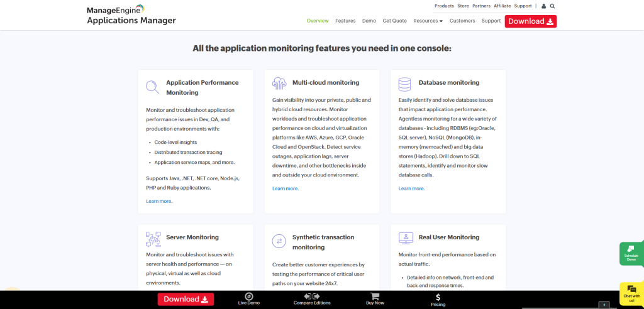Viewport: 644px width, 309px height.
Task: Click the Real User Monitoring heading
Action: [x=449, y=237]
